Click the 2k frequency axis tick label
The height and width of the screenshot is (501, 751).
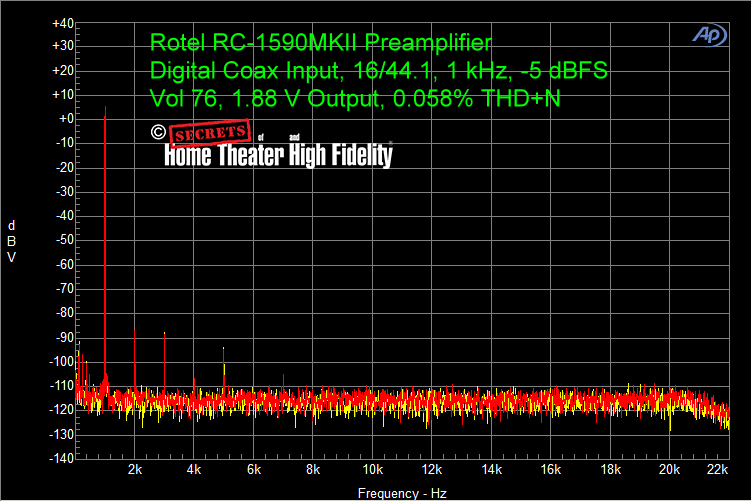[135, 470]
